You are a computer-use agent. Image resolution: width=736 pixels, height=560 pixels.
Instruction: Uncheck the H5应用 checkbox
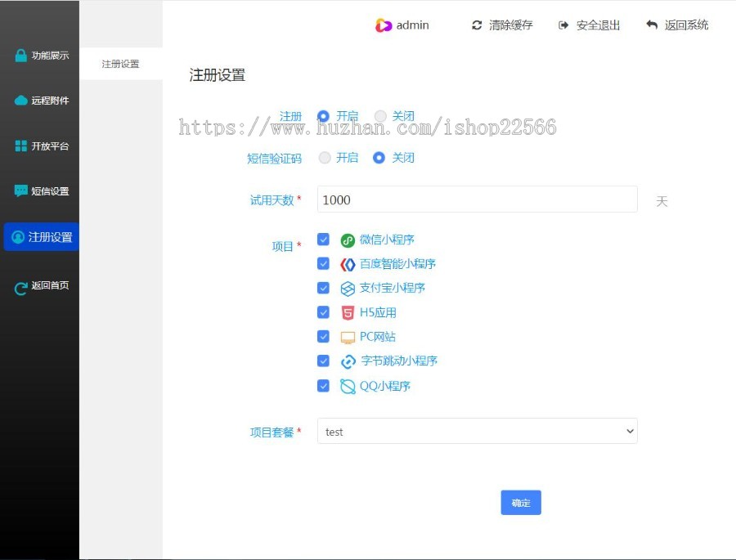coord(323,312)
